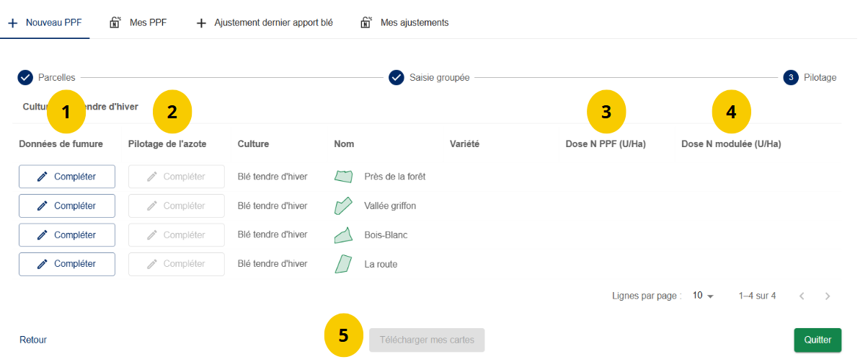Image resolution: width=868 pixels, height=362 pixels.
Task: Click the Vallée griffon parcel shape icon
Action: 343,206
